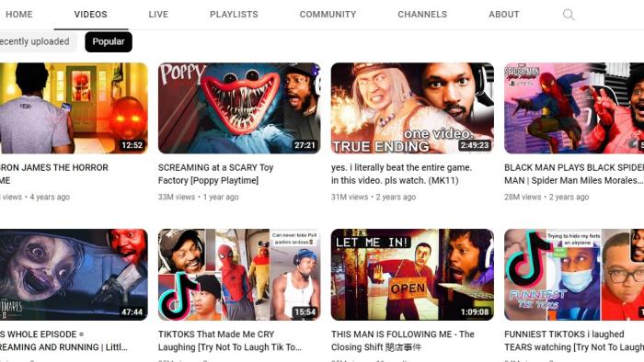Select the Popular filter chip

pos(109,42)
